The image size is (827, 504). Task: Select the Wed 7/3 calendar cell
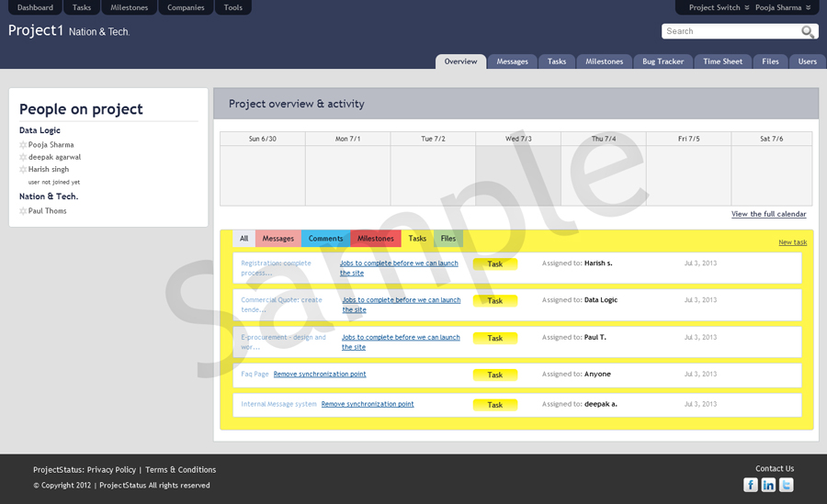click(517, 174)
